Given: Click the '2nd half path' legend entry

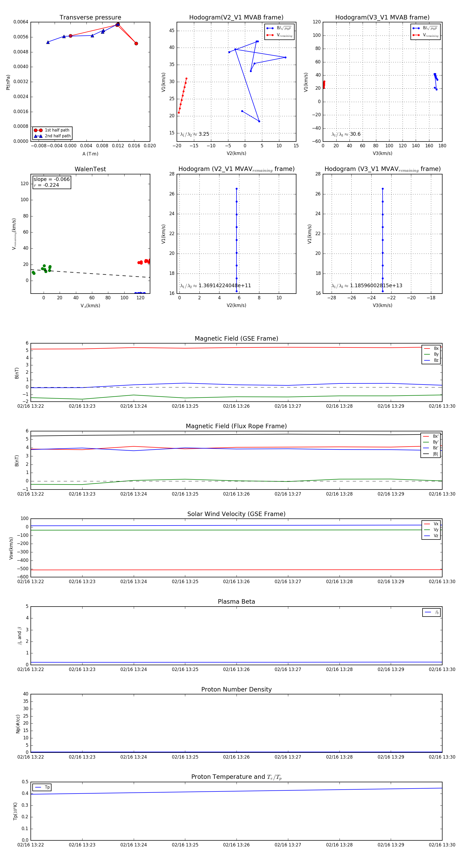Looking at the screenshot, I should pos(52,136).
